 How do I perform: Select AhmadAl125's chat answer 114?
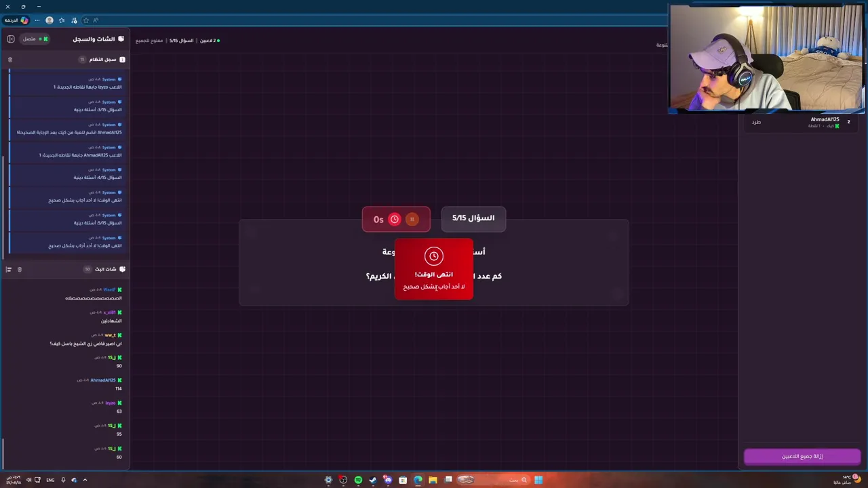[66, 384]
